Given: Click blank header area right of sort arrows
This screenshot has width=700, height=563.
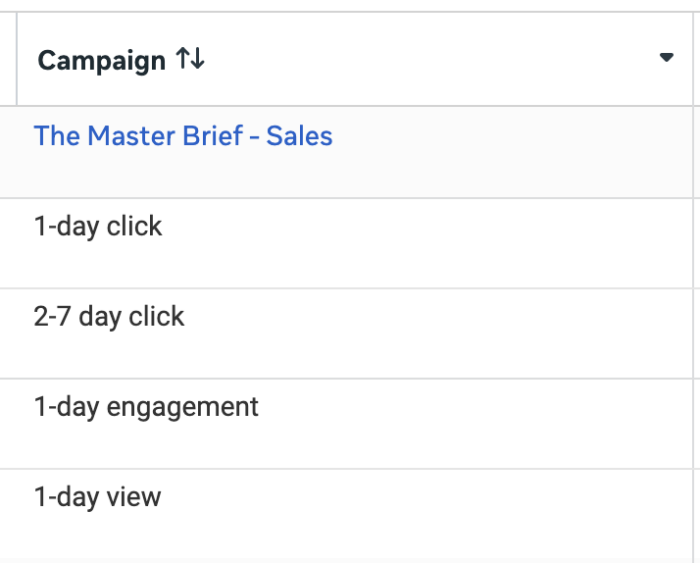Looking at the screenshot, I should click(429, 58).
